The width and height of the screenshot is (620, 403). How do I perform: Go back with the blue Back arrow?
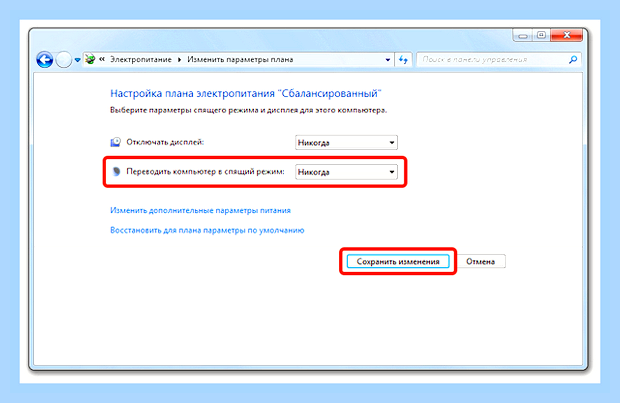tap(45, 60)
